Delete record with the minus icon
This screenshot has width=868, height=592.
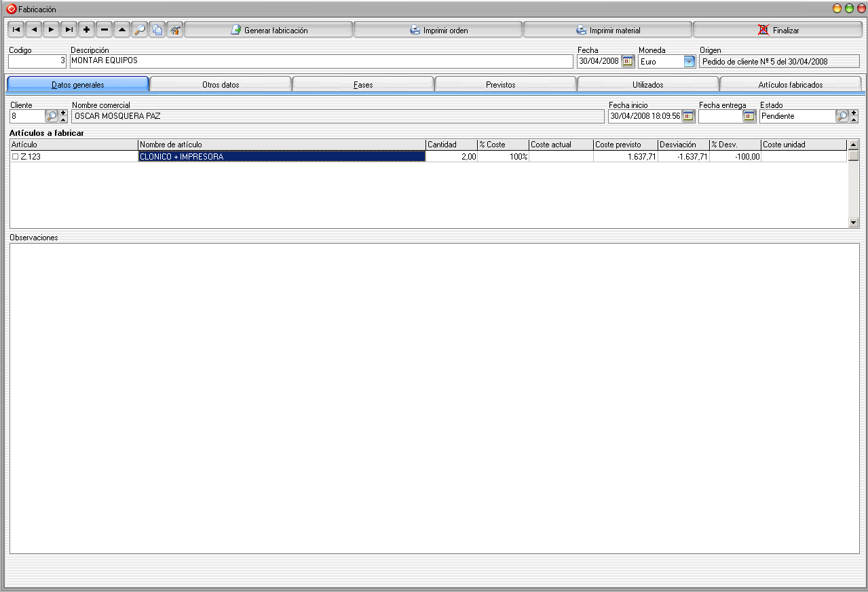click(104, 30)
